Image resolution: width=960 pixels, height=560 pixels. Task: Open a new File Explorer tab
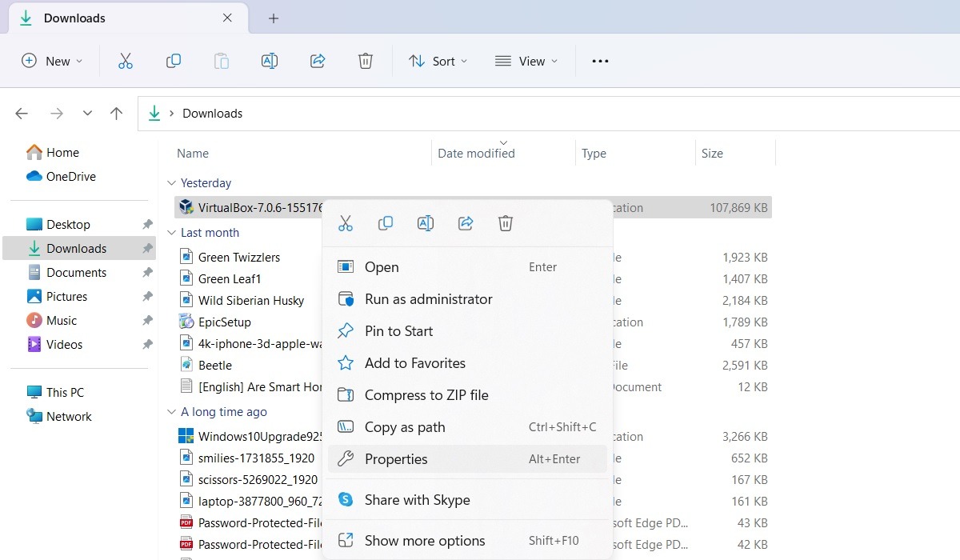click(273, 18)
